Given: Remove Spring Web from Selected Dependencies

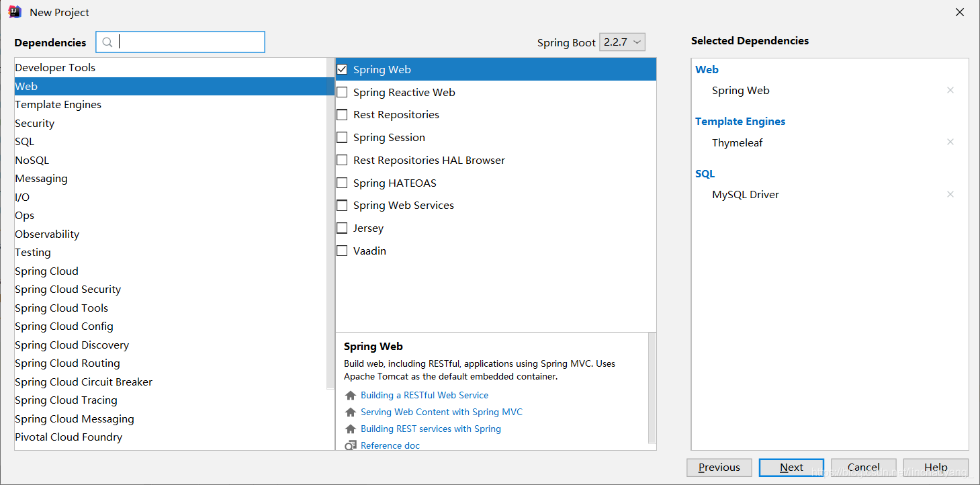Looking at the screenshot, I should pos(950,89).
